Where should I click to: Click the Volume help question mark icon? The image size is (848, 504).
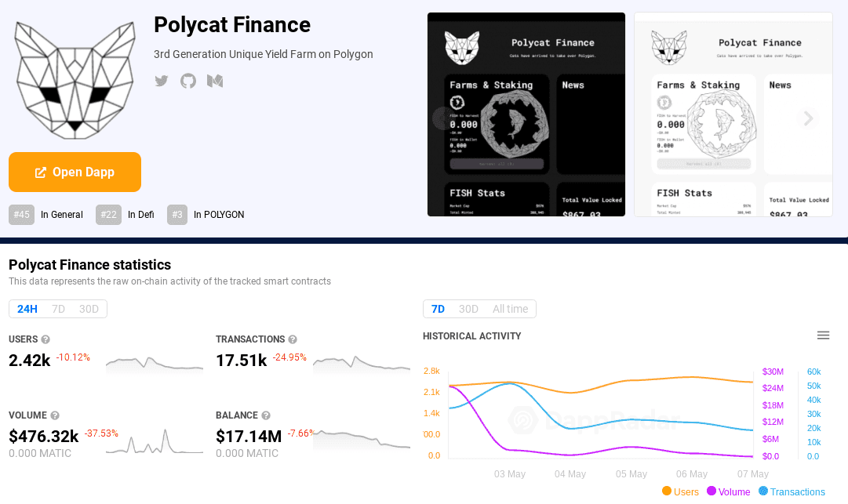coord(55,415)
